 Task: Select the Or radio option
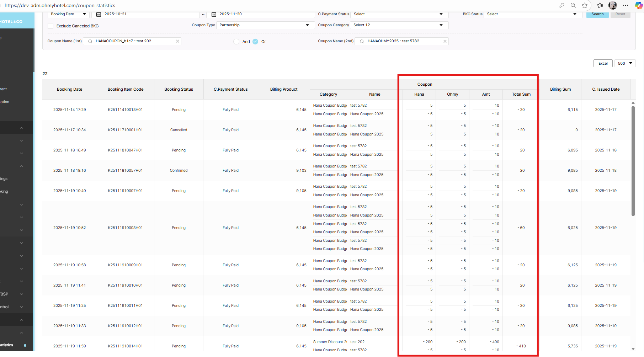[255, 42]
